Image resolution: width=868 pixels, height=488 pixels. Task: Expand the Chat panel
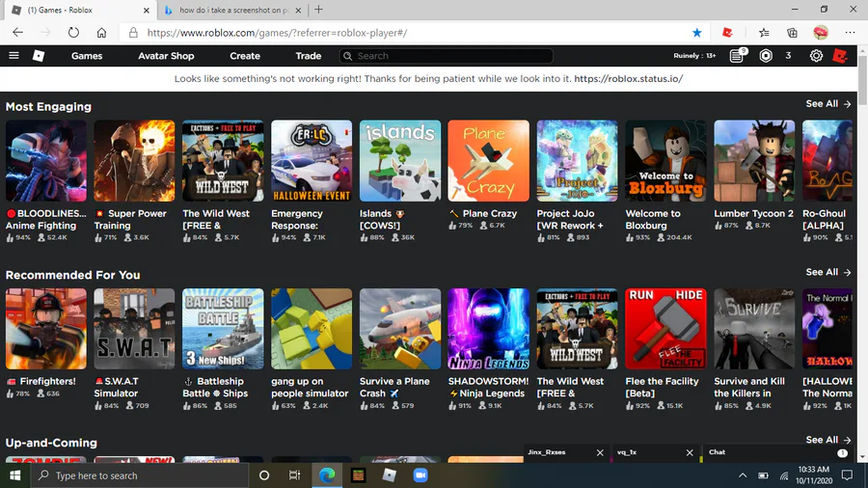point(777,452)
